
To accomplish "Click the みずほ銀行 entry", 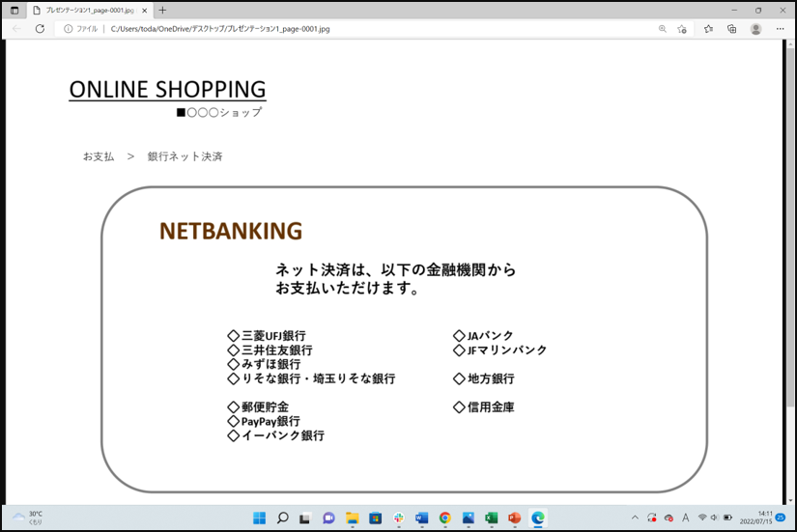I will pos(264,364).
